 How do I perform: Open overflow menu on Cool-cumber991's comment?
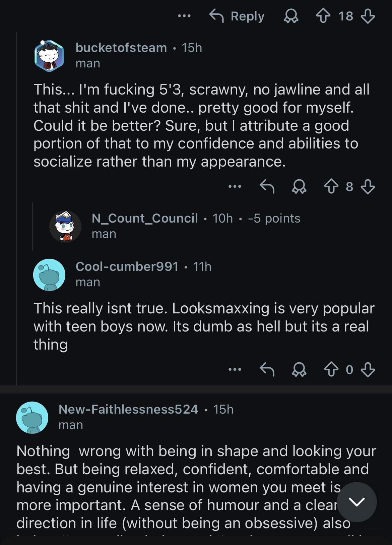235,369
